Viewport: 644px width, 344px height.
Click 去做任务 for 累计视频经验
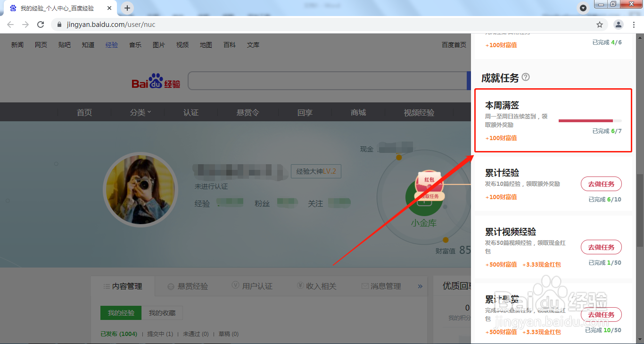pyautogui.click(x=601, y=247)
